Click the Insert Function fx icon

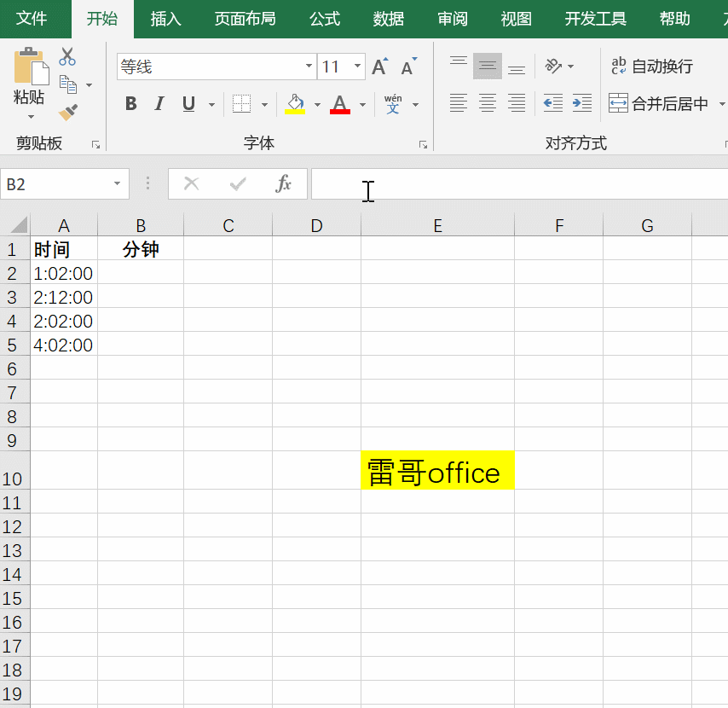(283, 183)
